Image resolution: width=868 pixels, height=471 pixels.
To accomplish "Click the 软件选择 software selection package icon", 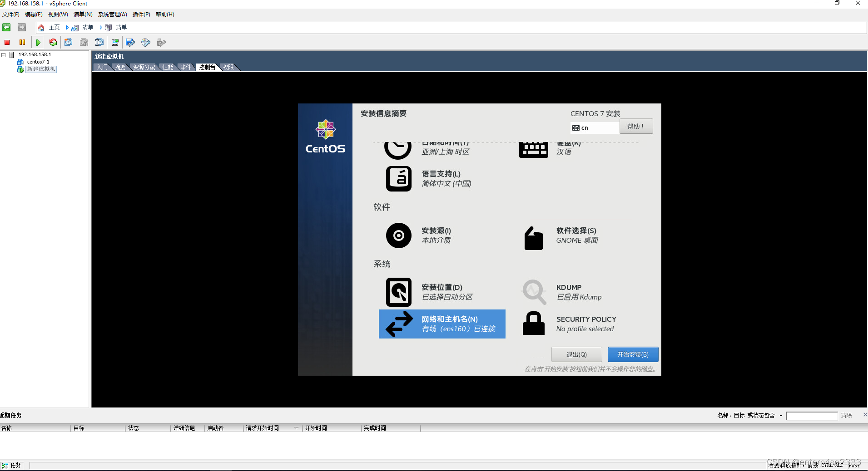I will coord(534,238).
